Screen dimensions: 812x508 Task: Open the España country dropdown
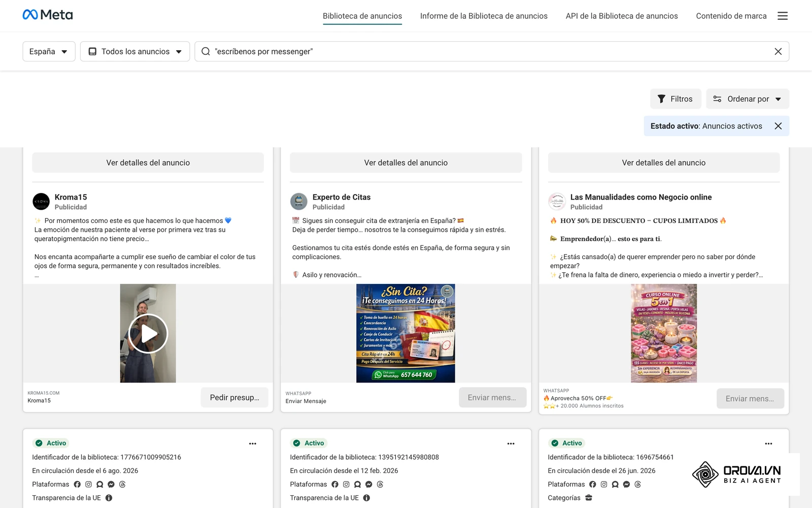pyautogui.click(x=49, y=51)
